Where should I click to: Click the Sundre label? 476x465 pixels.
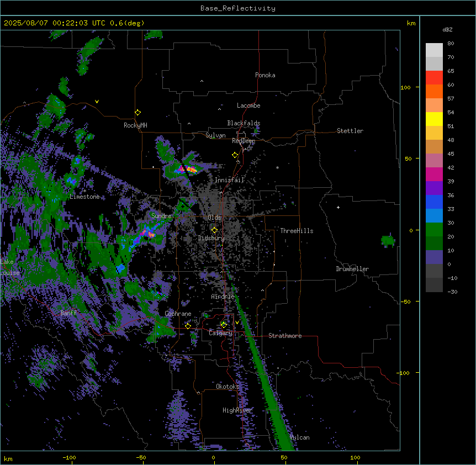[161, 216]
